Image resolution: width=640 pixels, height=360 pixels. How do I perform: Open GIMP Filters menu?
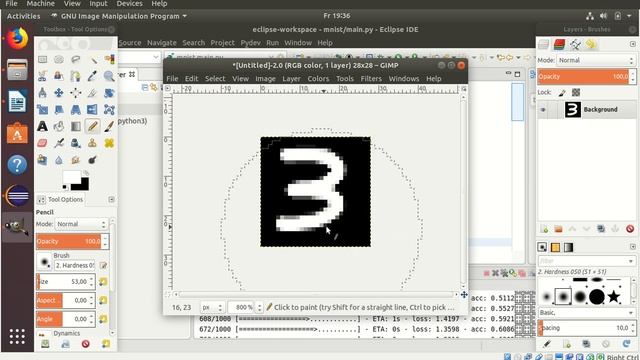point(371,78)
